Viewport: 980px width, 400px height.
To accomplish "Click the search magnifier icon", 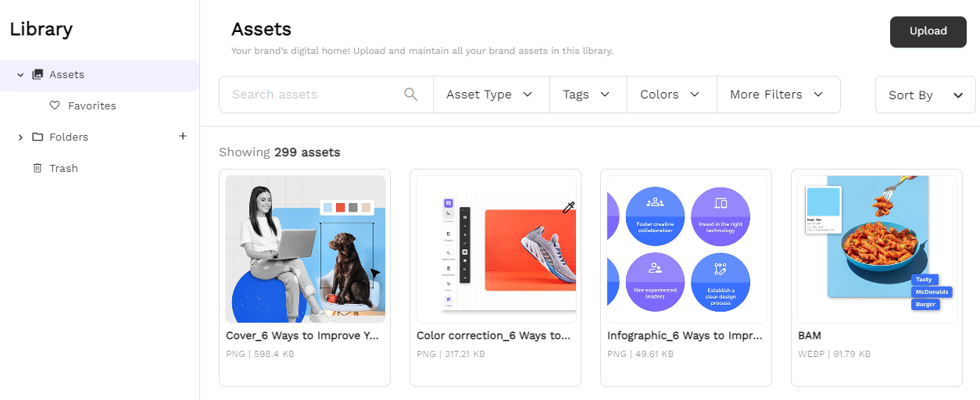I will (x=411, y=95).
